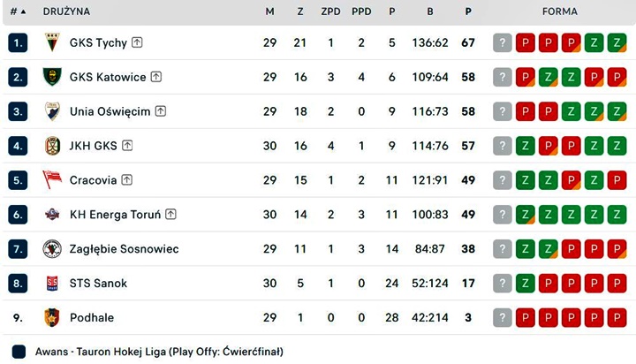Open promotion arrow icon next to Cracovia
This screenshot has width=636, height=364.
(127, 180)
